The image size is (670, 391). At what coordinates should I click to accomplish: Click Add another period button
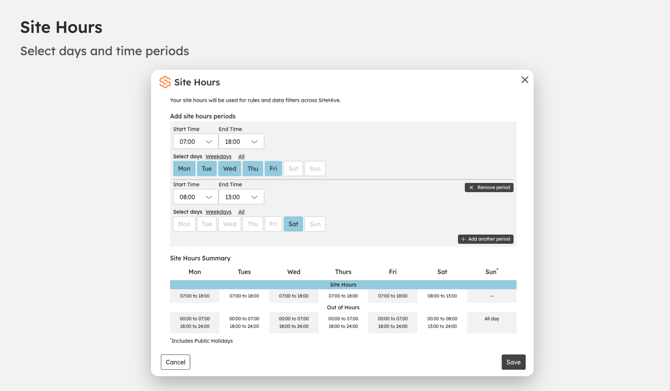[x=486, y=239]
